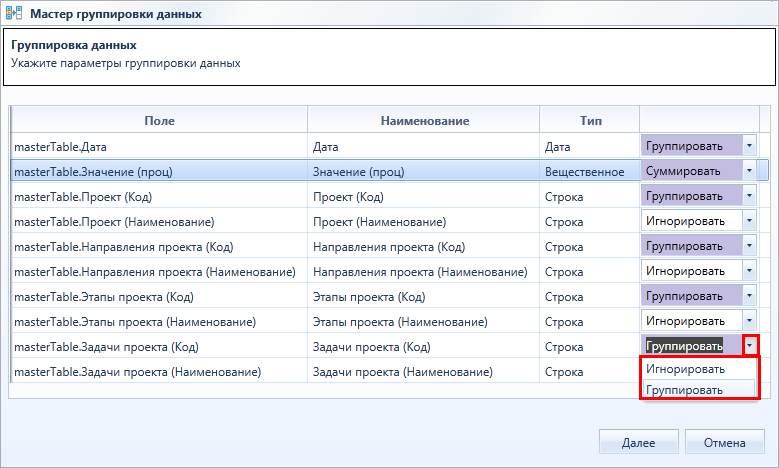The height and width of the screenshot is (468, 779).
Task: Click the Отмена button
Action: click(724, 442)
